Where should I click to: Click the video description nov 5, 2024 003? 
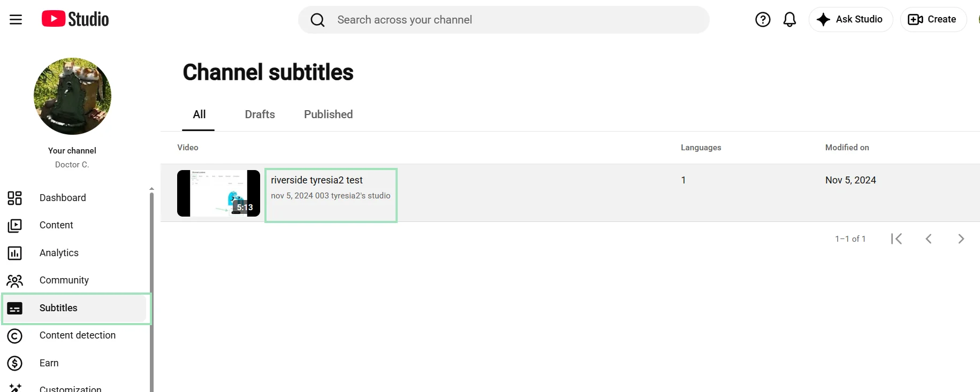(x=330, y=196)
